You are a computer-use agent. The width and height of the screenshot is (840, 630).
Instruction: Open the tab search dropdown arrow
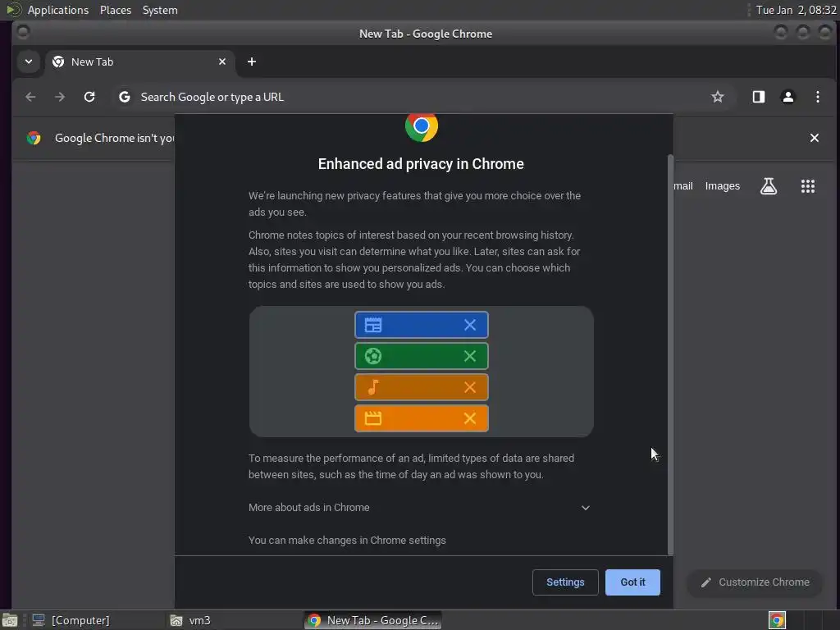(x=29, y=62)
